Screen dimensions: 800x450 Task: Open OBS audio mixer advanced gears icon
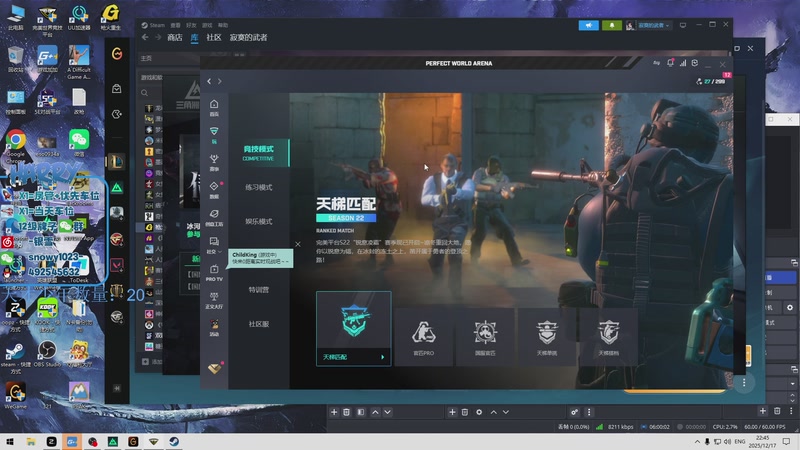(x=574, y=412)
